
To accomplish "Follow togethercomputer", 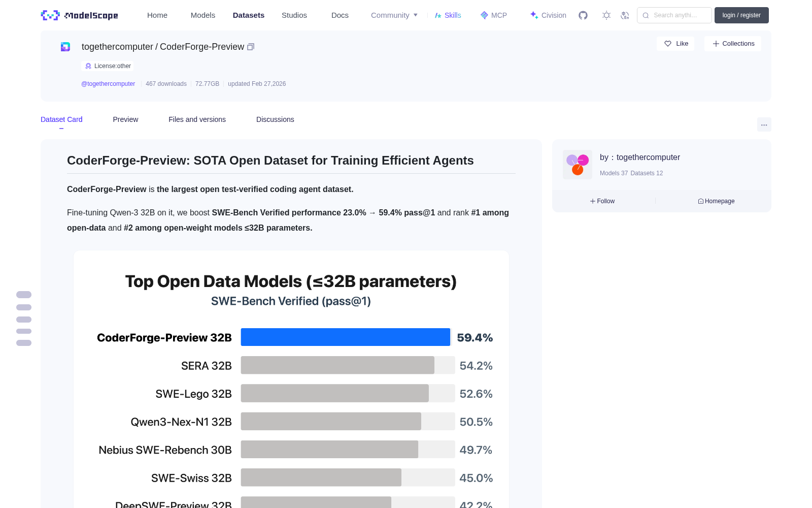I will coord(602,201).
